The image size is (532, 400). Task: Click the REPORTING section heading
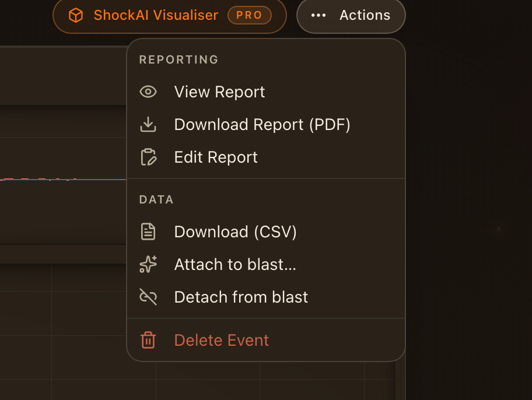pos(179,59)
